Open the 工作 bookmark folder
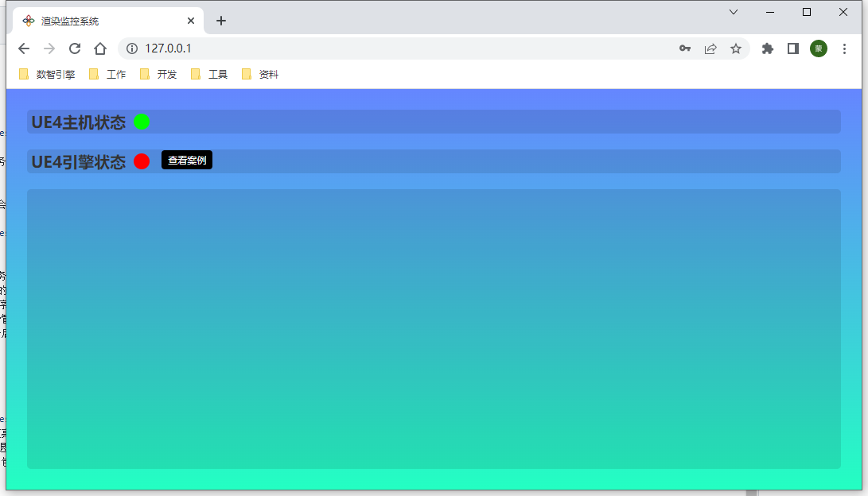 [108, 74]
